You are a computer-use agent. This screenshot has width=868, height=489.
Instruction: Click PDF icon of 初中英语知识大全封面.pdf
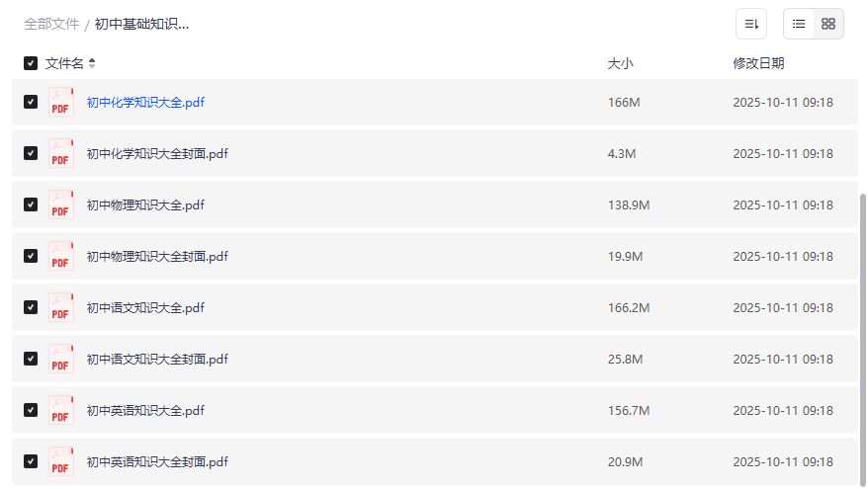61,461
